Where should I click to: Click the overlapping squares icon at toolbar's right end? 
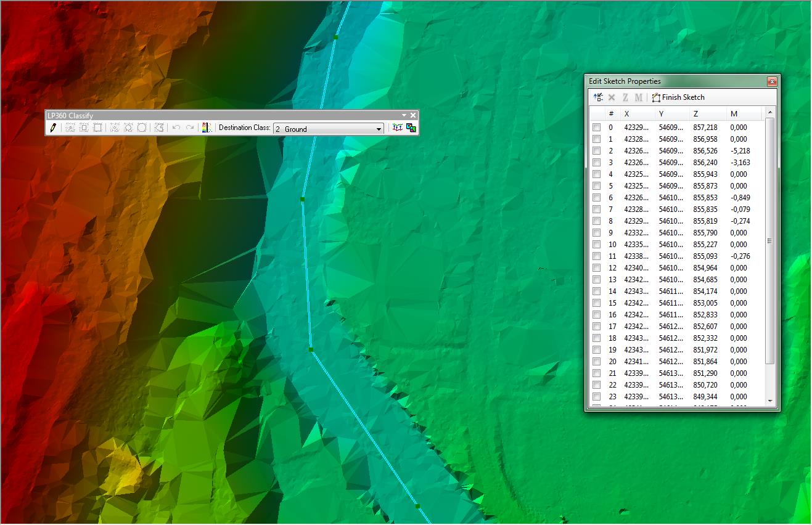[x=411, y=128]
